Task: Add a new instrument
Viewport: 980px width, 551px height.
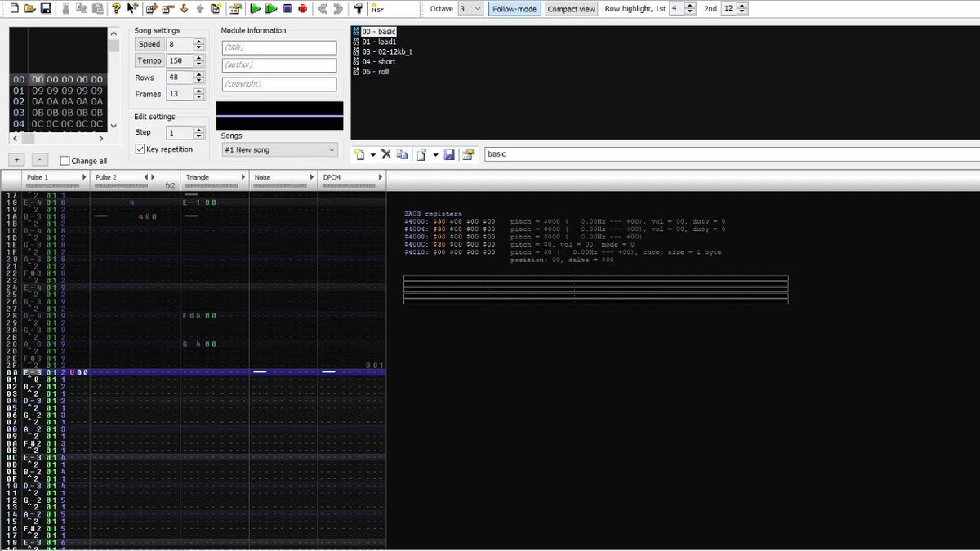Action: click(x=360, y=154)
